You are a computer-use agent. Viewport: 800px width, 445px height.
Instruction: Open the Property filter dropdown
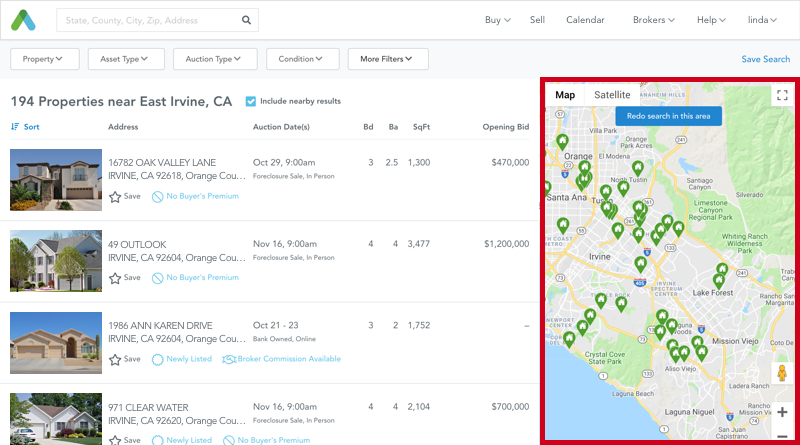click(45, 59)
